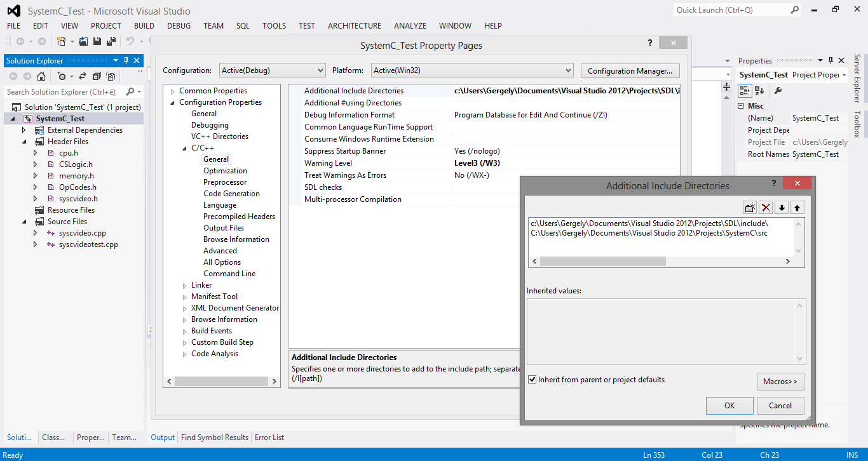Expand the Linker node

pyautogui.click(x=185, y=286)
